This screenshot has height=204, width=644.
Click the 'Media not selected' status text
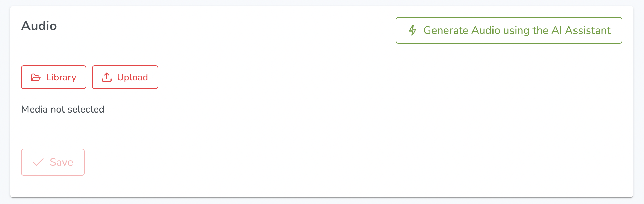tap(63, 109)
